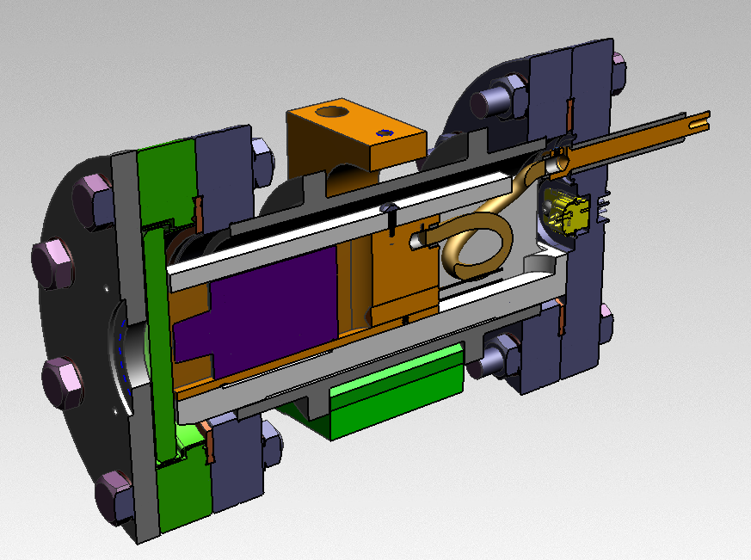Select the bright green block under the housing

(x=396, y=391)
